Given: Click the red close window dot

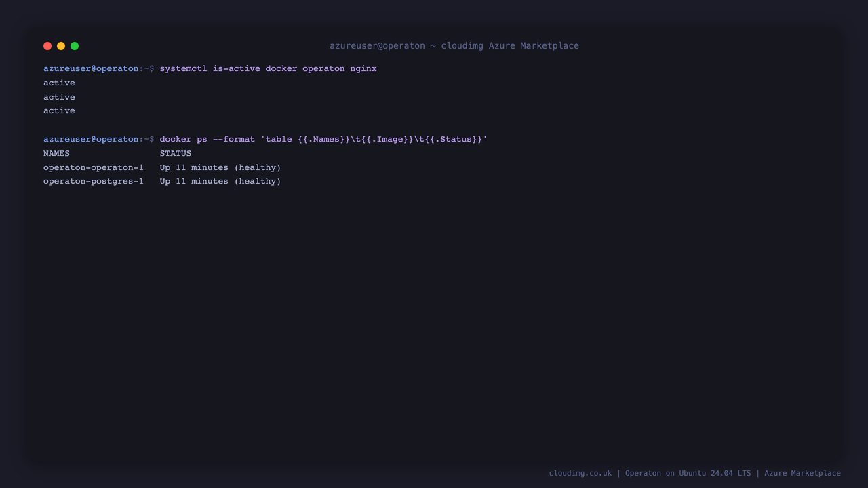Looking at the screenshot, I should pos(47,46).
